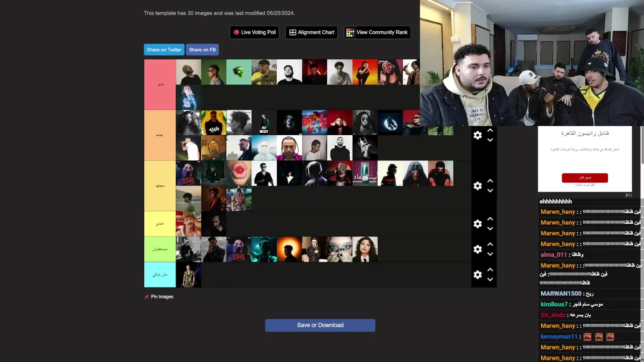Click chat username alma_011
This screenshot has width=644, height=362.
pyautogui.click(x=554, y=255)
